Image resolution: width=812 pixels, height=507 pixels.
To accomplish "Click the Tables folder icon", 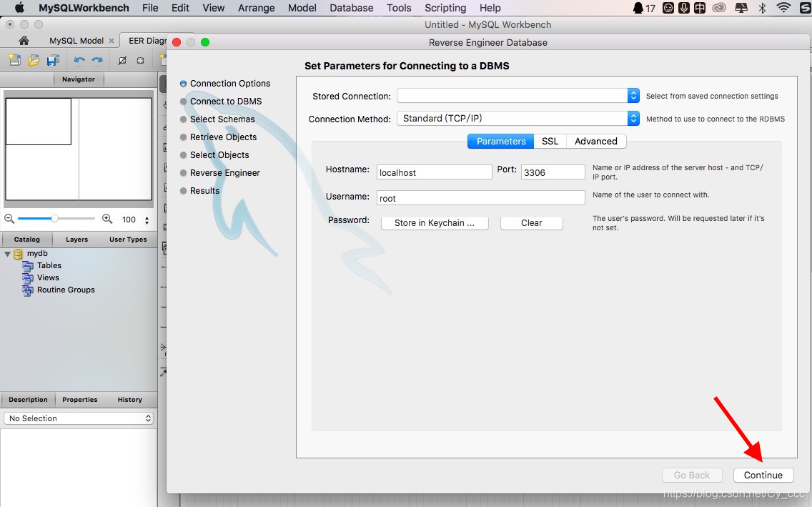I will click(27, 266).
